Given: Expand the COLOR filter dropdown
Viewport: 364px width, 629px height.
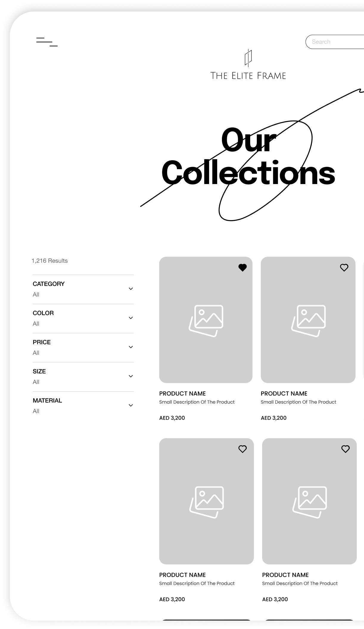Looking at the screenshot, I should [x=83, y=319].
